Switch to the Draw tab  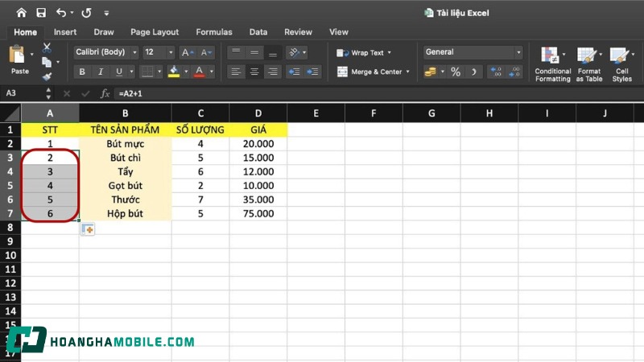[x=104, y=32]
